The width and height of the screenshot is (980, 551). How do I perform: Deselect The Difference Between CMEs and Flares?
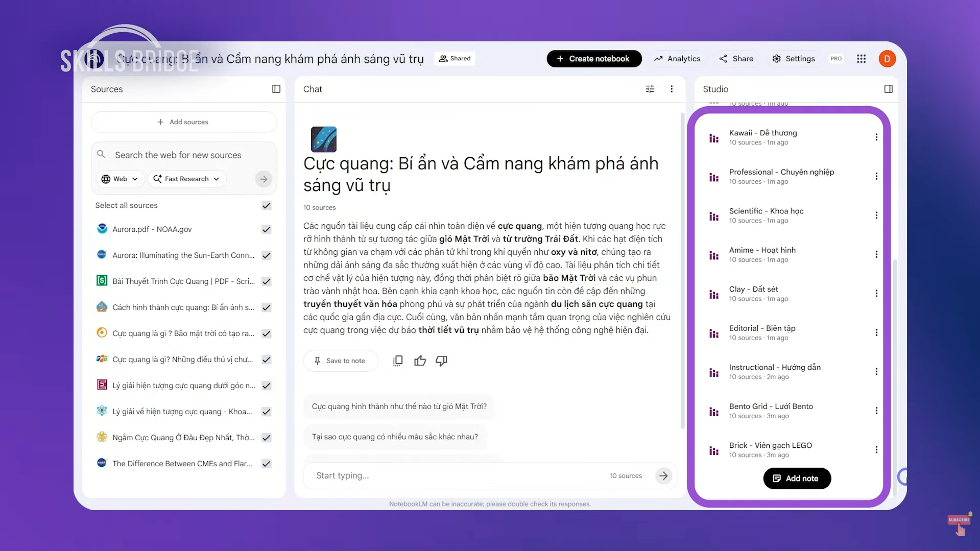[x=266, y=463]
